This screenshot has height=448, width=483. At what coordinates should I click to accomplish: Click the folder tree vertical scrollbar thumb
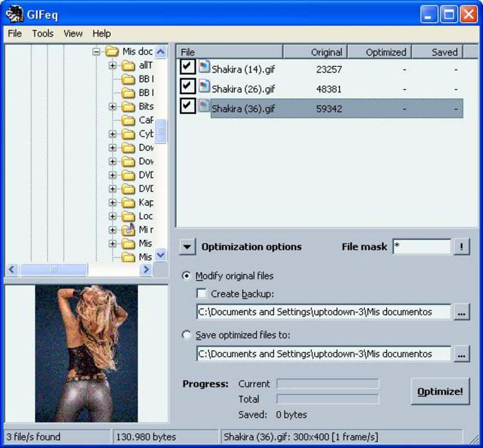tap(161, 131)
